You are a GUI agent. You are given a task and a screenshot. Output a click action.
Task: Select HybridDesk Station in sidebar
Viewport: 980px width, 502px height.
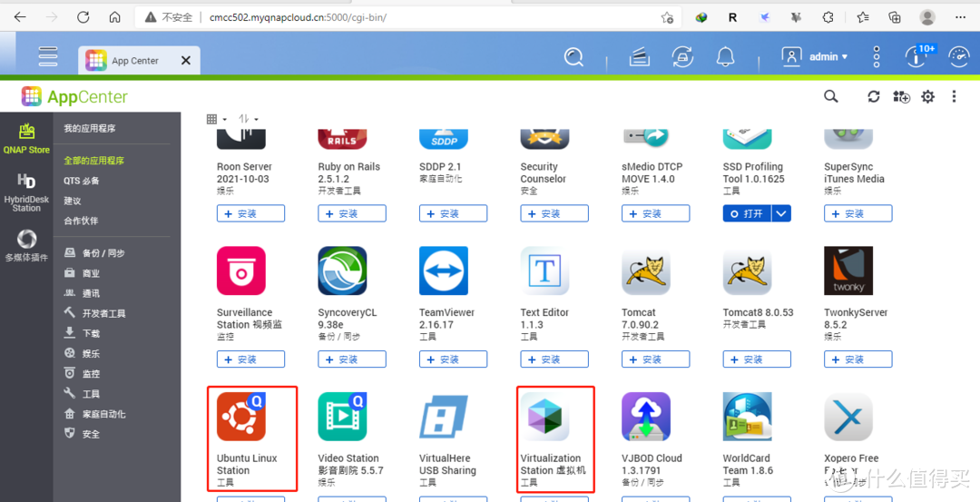(x=26, y=192)
